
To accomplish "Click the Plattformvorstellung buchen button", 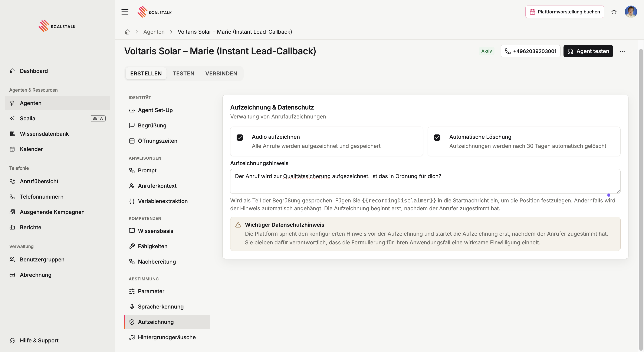I will tap(565, 12).
